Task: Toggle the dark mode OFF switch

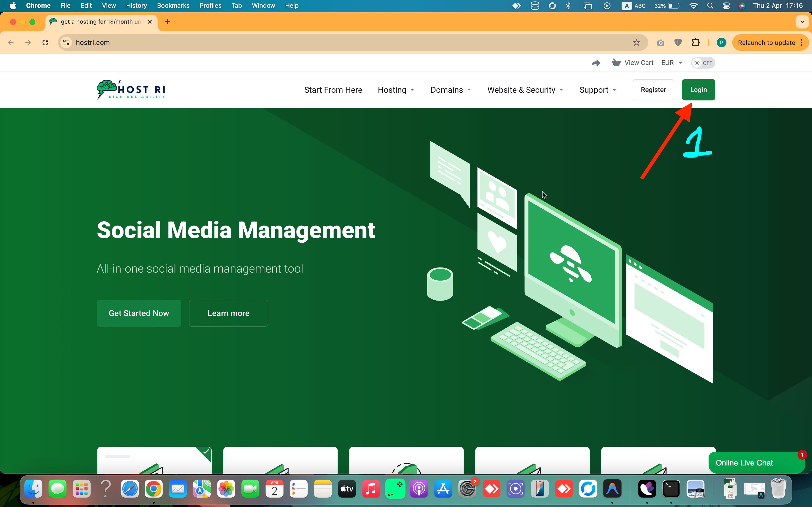Action: (x=703, y=63)
